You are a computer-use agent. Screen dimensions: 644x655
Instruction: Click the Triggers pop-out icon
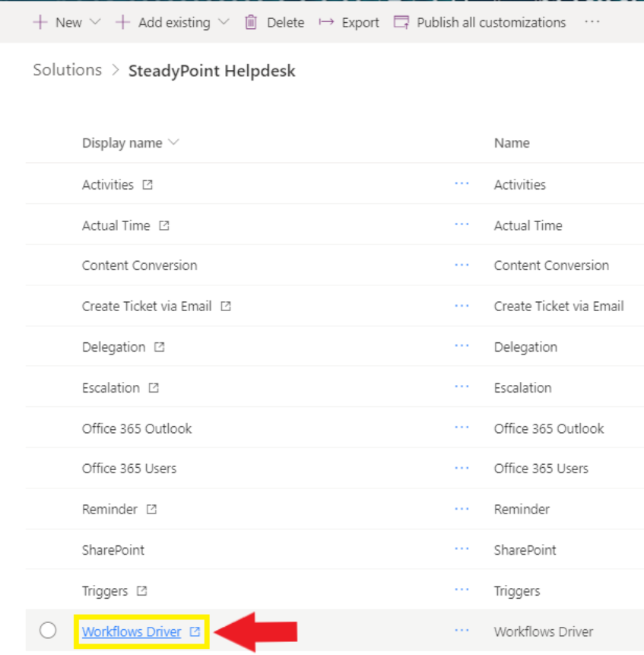click(x=142, y=590)
